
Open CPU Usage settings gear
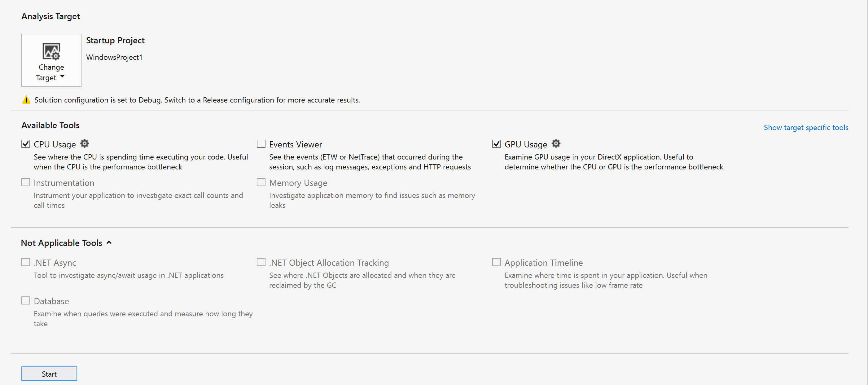pos(85,144)
